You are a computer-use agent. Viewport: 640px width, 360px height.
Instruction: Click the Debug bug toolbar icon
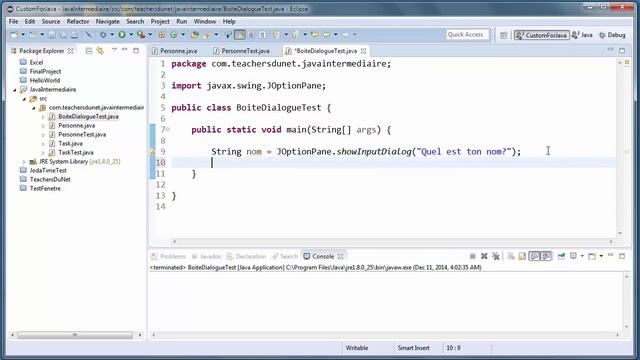[x=103, y=35]
